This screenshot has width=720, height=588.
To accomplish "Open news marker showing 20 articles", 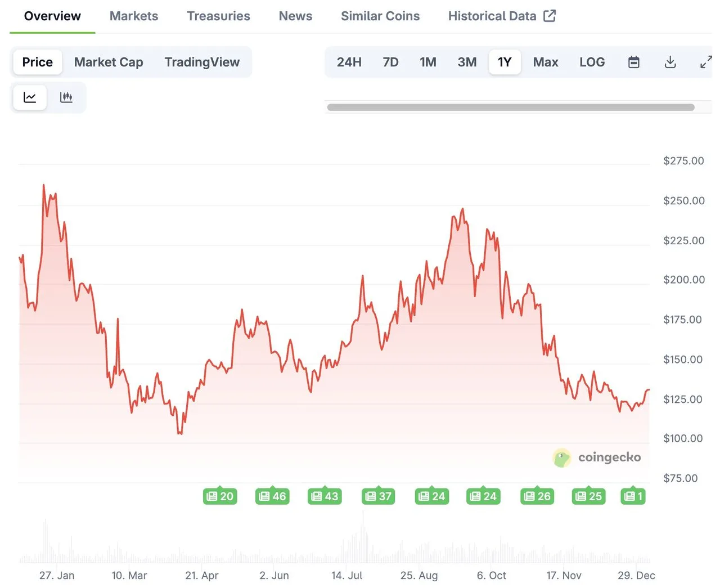I will [220, 496].
